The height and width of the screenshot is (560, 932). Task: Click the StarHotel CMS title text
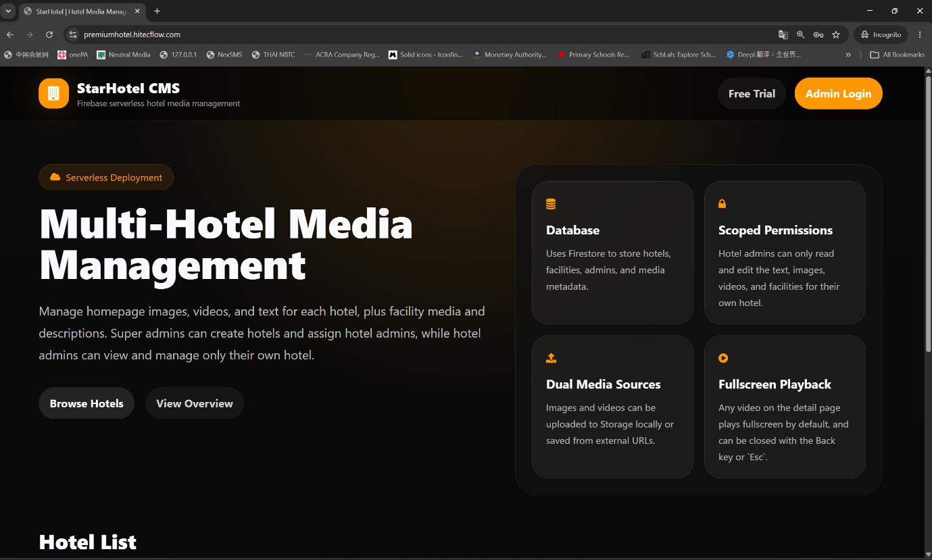128,88
